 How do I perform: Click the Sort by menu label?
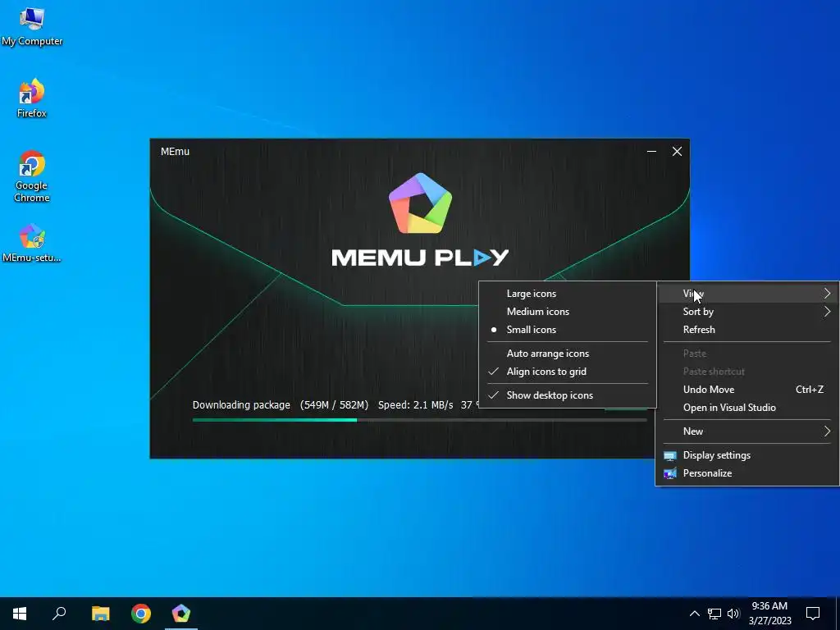coord(698,312)
